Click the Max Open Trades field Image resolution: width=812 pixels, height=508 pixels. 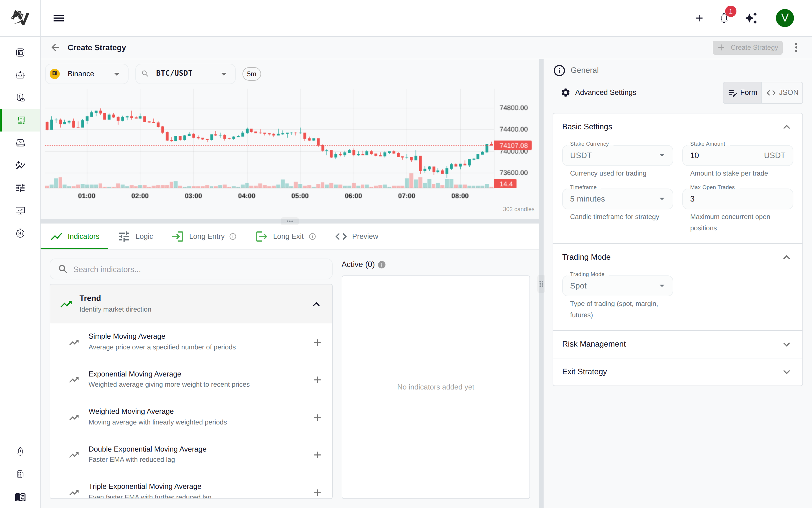pyautogui.click(x=738, y=199)
